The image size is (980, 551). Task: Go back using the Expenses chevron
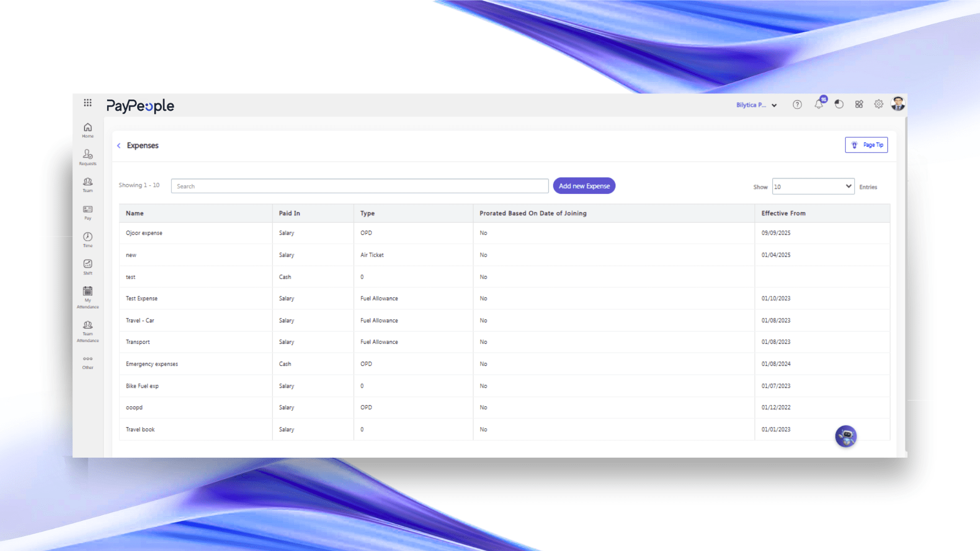[119, 146]
